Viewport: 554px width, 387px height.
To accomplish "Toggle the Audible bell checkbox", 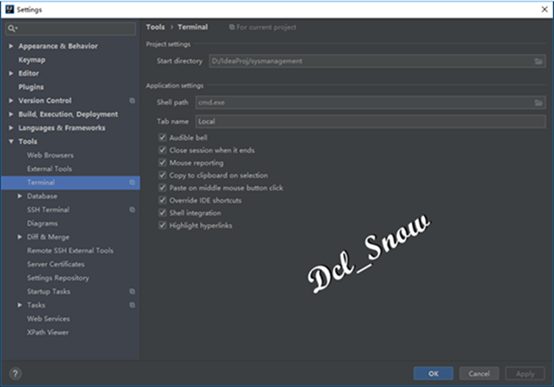I will pos(162,137).
